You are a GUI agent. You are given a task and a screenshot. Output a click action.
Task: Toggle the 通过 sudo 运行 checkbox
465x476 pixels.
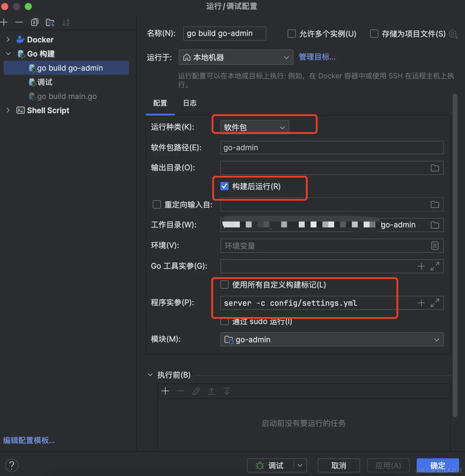(225, 322)
